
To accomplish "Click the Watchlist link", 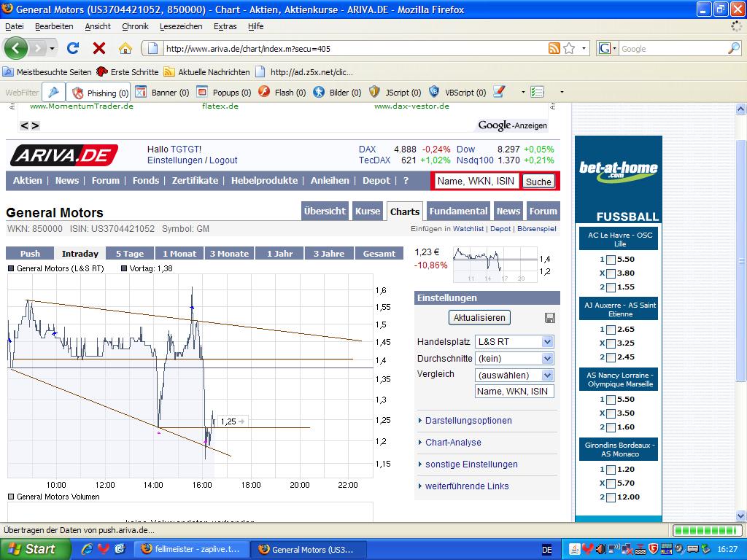I will (468, 228).
